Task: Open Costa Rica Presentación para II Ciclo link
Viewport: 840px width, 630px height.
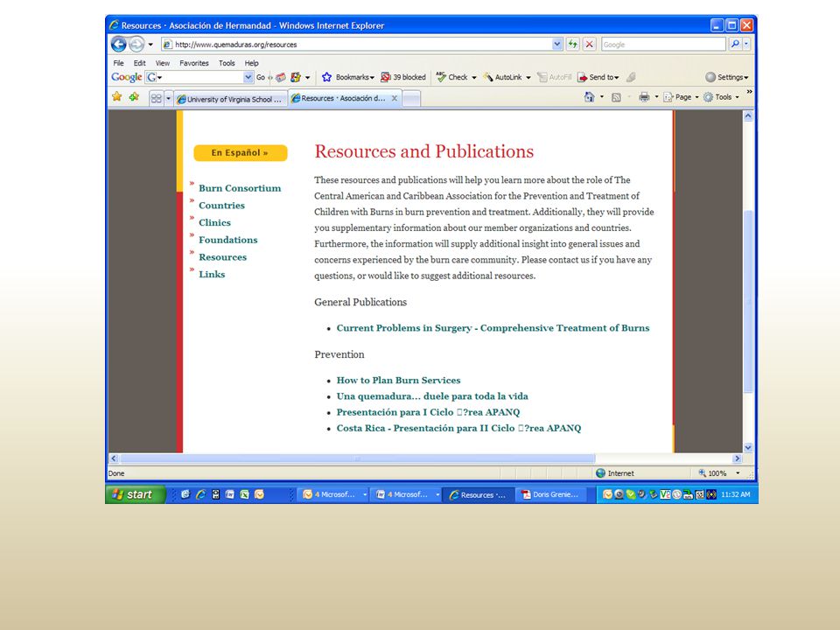Action: click(458, 428)
